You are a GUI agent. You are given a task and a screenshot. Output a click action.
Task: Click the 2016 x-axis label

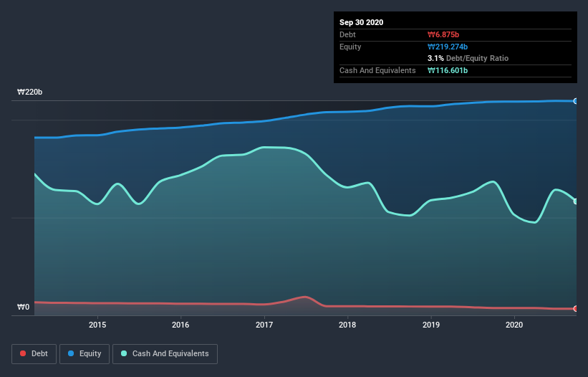point(180,325)
